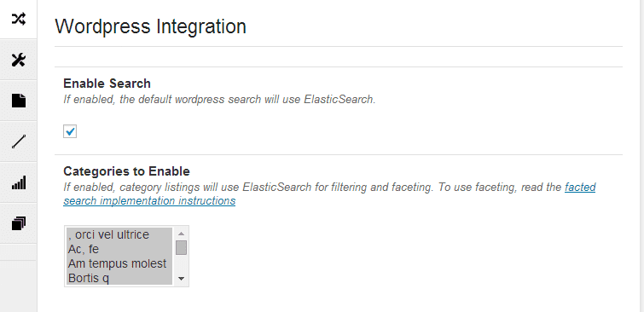
Task: Select the stacked windows sidebar icon
Action: (19, 223)
